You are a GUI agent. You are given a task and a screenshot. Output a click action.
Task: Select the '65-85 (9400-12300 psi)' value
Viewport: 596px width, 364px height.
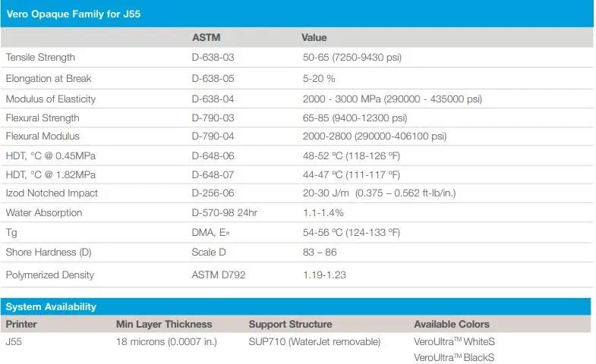pyautogui.click(x=355, y=118)
